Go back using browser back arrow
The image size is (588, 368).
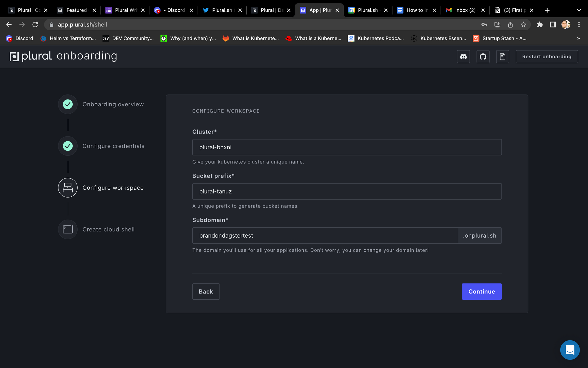pos(9,25)
